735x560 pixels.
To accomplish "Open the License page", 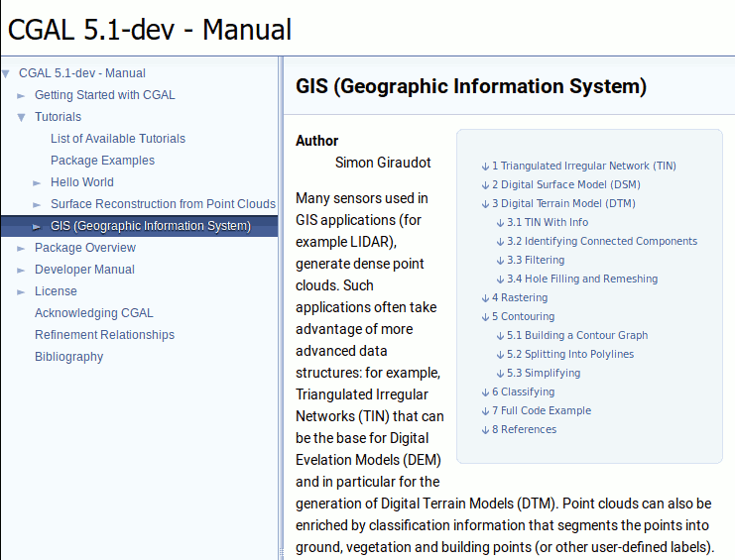I will pyautogui.click(x=56, y=291).
